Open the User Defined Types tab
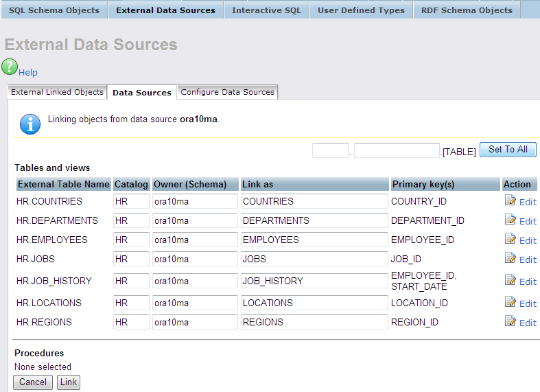This screenshot has width=540, height=392. point(361,10)
